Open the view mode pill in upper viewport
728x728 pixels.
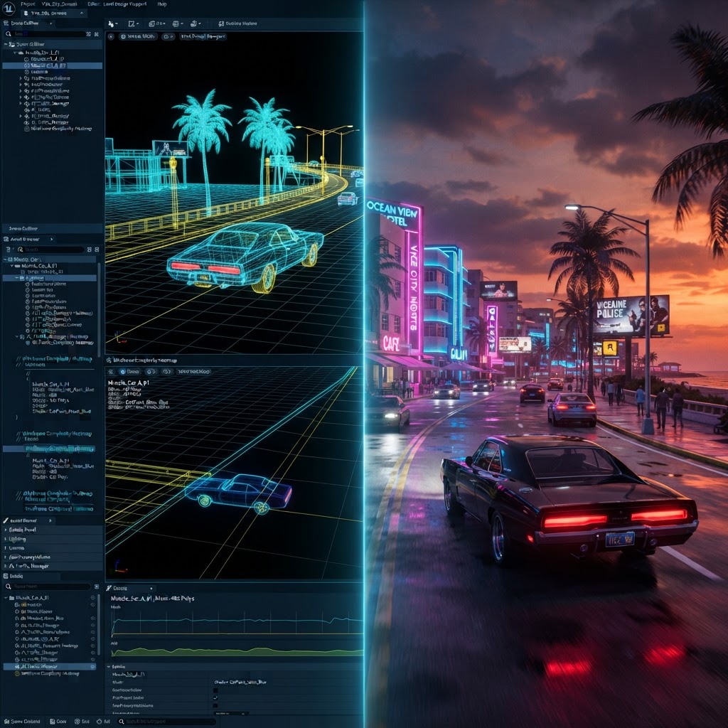click(x=138, y=37)
